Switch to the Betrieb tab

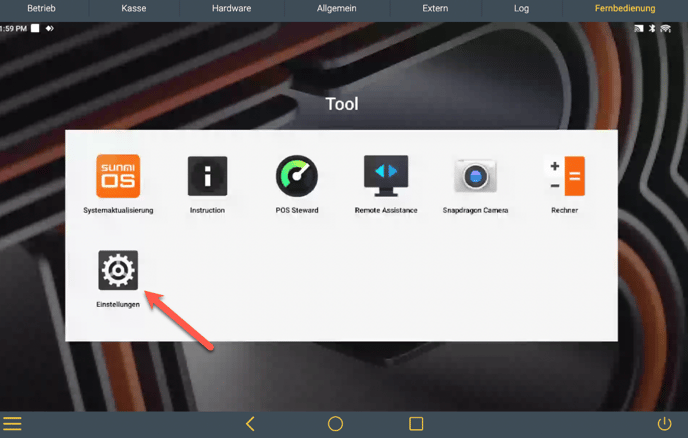coord(42,8)
